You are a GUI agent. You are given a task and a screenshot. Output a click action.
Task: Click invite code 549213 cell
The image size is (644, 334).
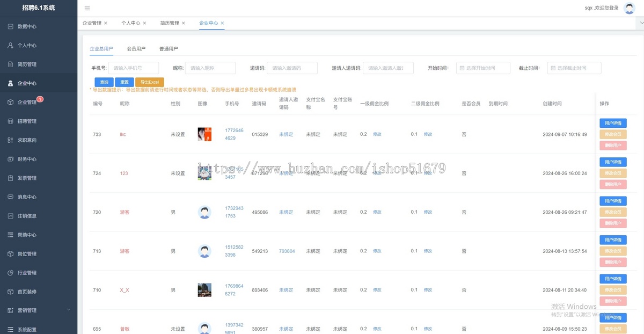[x=260, y=251]
